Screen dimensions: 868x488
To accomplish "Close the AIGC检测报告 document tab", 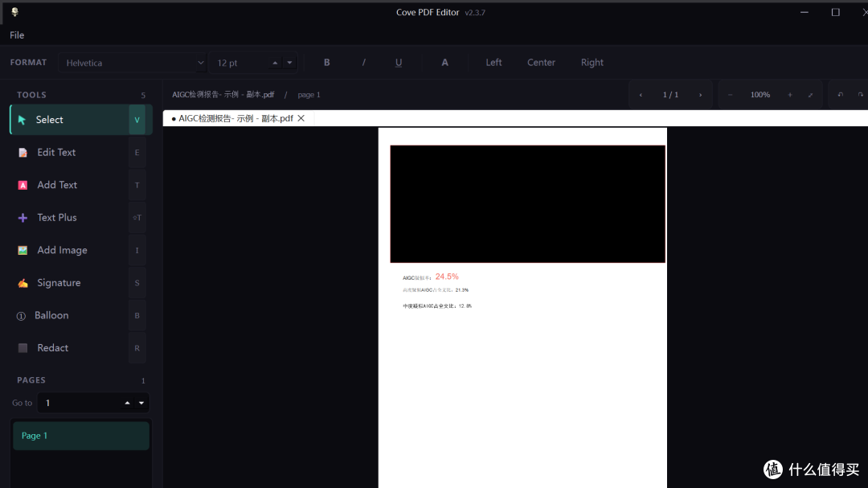I will (x=301, y=118).
